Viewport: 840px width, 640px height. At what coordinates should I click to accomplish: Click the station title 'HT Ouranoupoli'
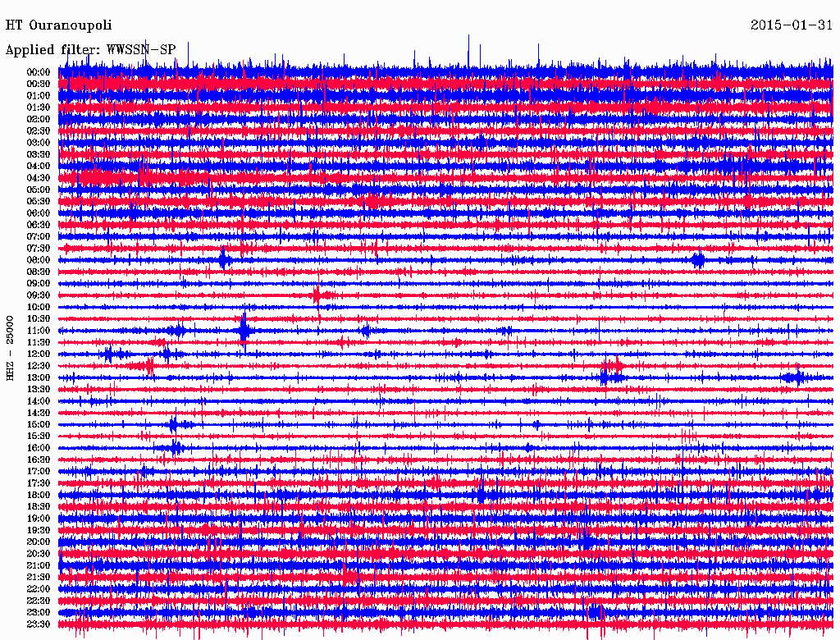58,25
